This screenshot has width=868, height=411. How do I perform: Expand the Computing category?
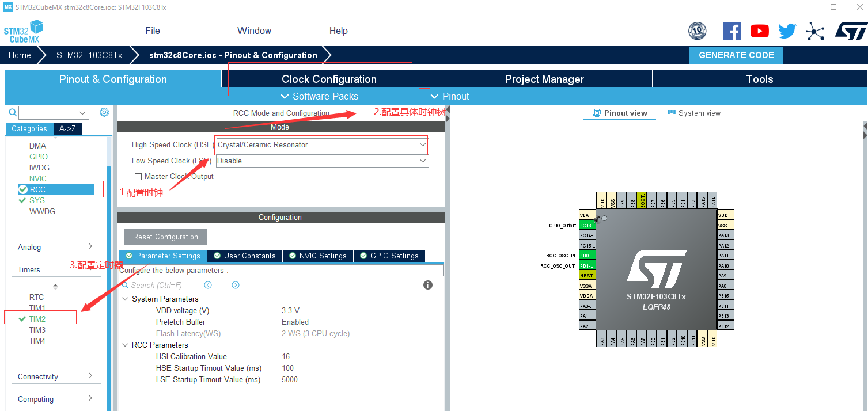(55, 399)
